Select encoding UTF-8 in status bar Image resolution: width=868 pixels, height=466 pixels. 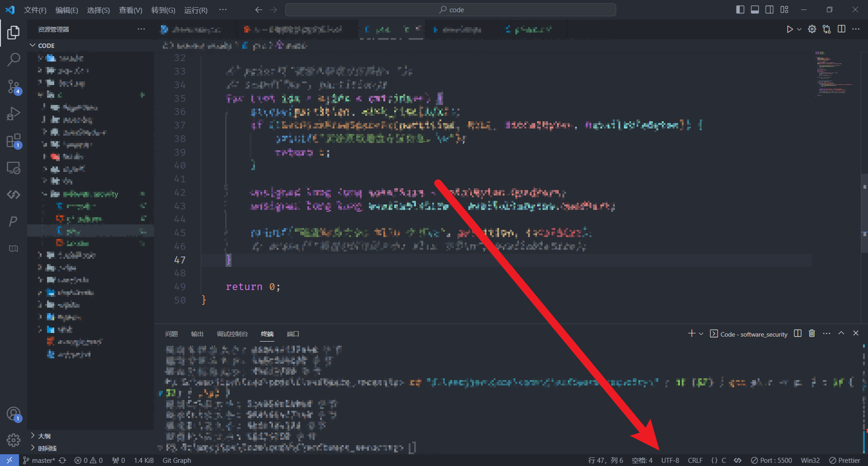pos(670,460)
